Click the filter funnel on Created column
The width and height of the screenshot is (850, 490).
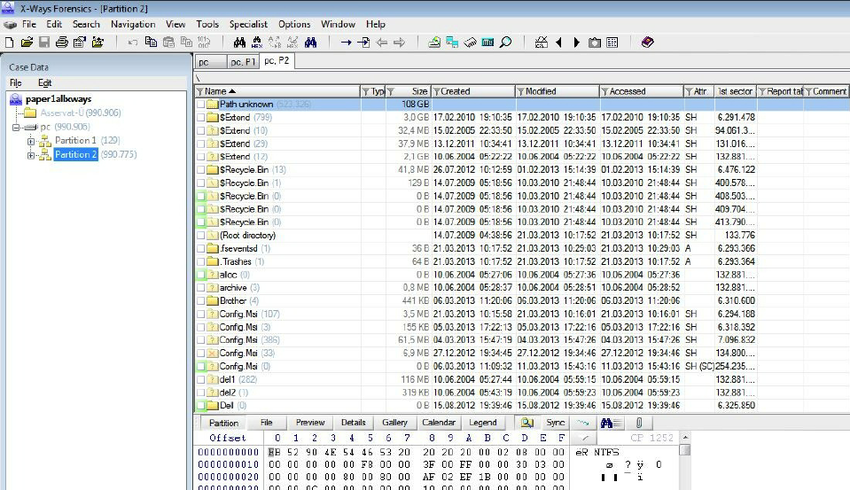[436, 92]
